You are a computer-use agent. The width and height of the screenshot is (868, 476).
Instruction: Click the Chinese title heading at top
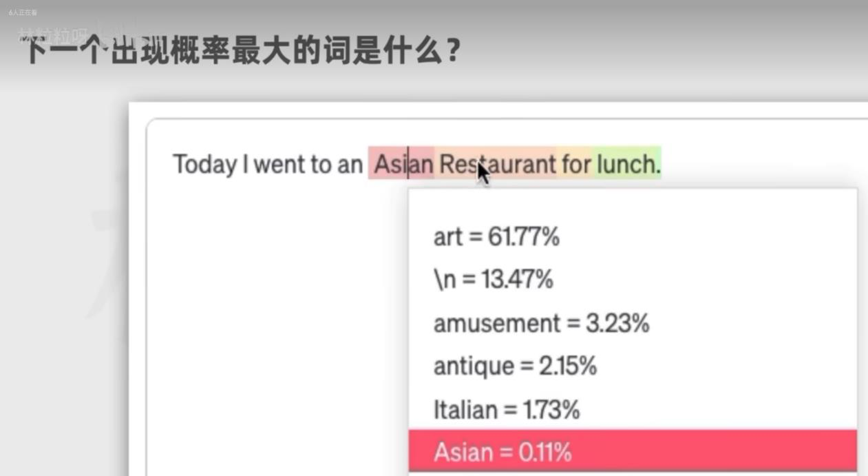click(x=241, y=51)
